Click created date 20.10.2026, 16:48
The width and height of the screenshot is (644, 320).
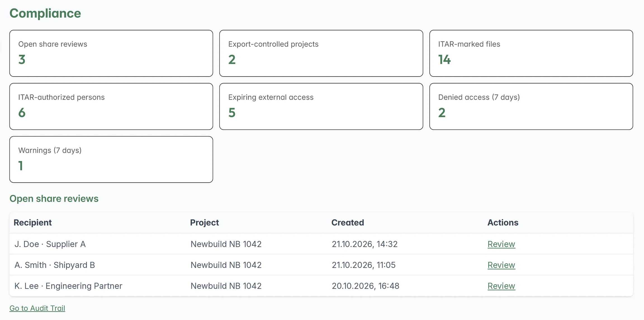(x=365, y=286)
